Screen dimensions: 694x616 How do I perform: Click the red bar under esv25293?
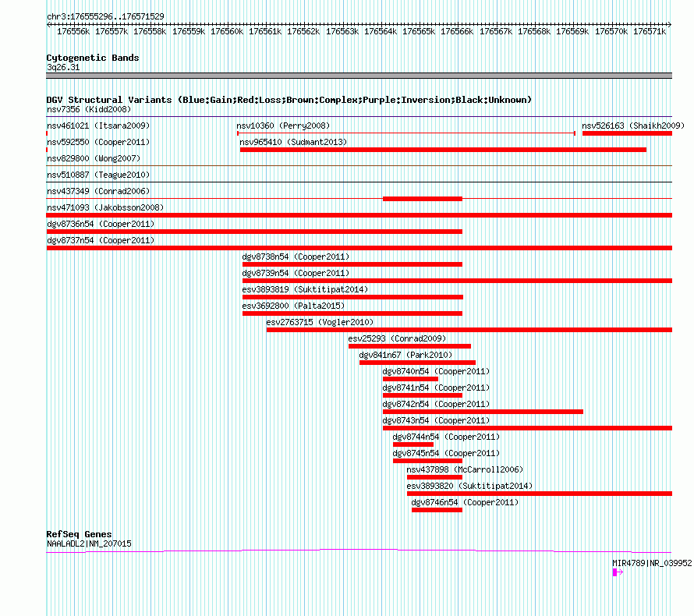(x=410, y=346)
